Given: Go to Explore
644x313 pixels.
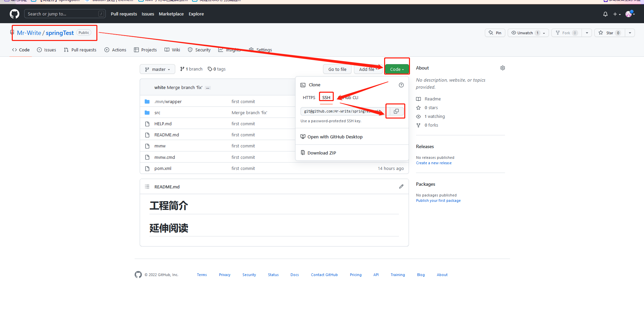Looking at the screenshot, I should click(x=196, y=14).
